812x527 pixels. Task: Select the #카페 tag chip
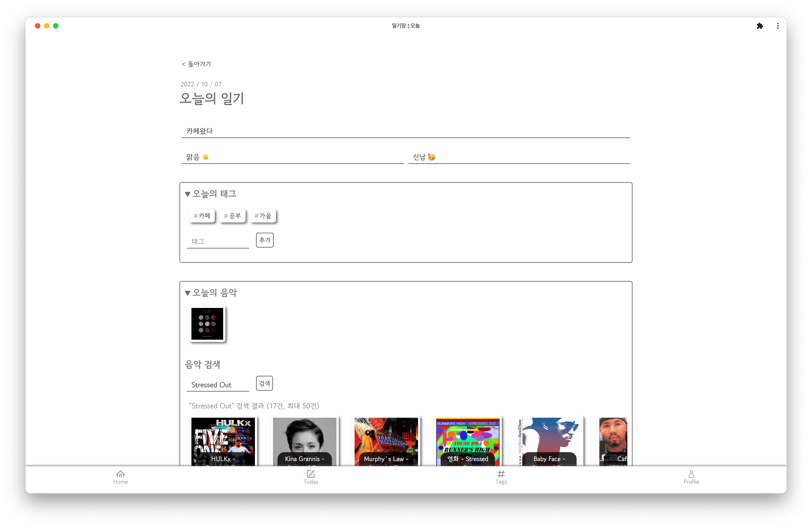(x=202, y=215)
